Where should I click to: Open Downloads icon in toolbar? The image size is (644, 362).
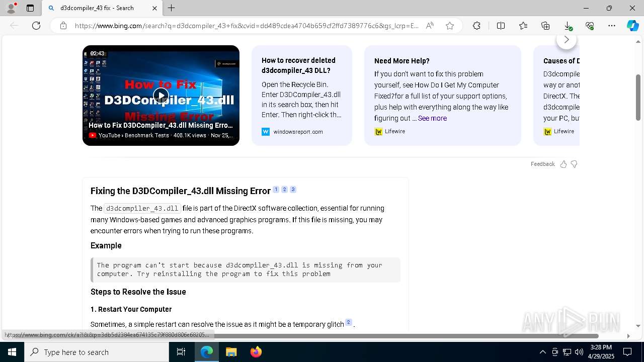point(568,26)
